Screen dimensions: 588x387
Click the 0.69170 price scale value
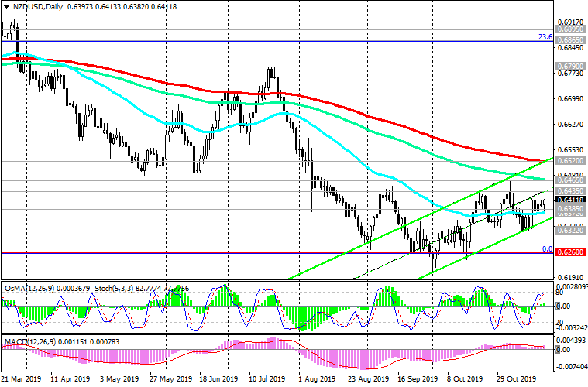click(x=569, y=22)
